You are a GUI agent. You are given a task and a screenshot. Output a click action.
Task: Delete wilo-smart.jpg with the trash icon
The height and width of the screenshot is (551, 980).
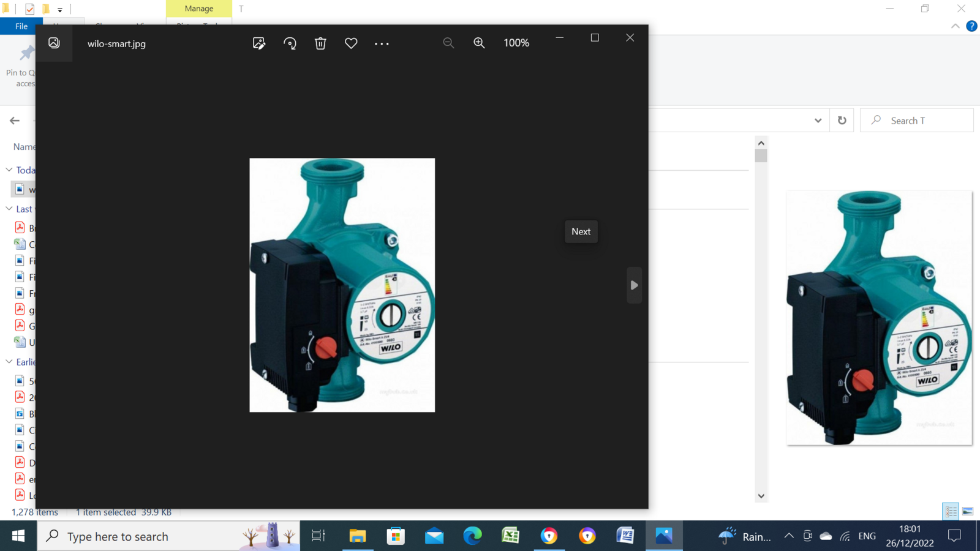pyautogui.click(x=320, y=43)
